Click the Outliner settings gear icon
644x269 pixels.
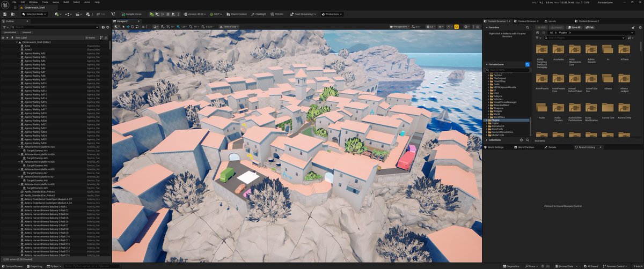pos(108,27)
